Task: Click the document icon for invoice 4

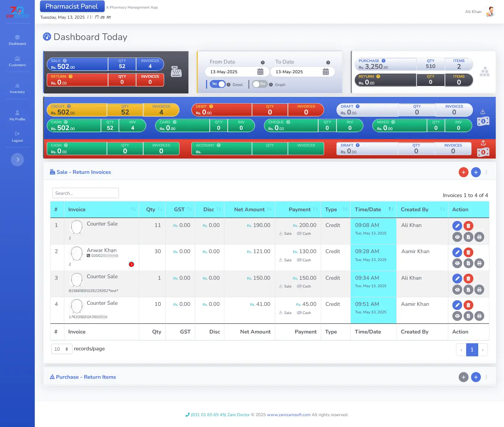Action: [468, 316]
